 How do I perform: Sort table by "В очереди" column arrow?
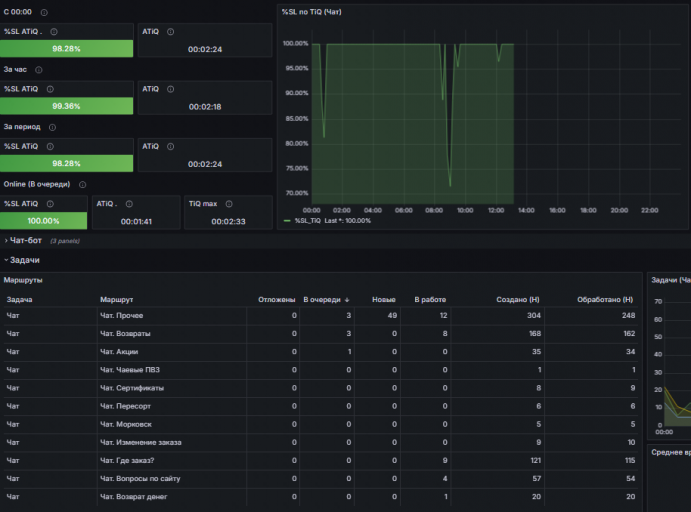(x=347, y=300)
